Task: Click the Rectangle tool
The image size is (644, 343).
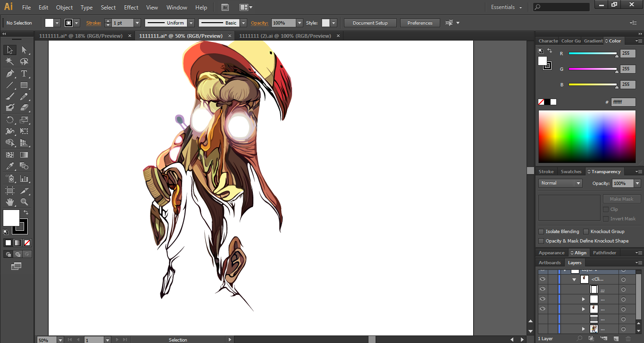Action: [x=24, y=85]
